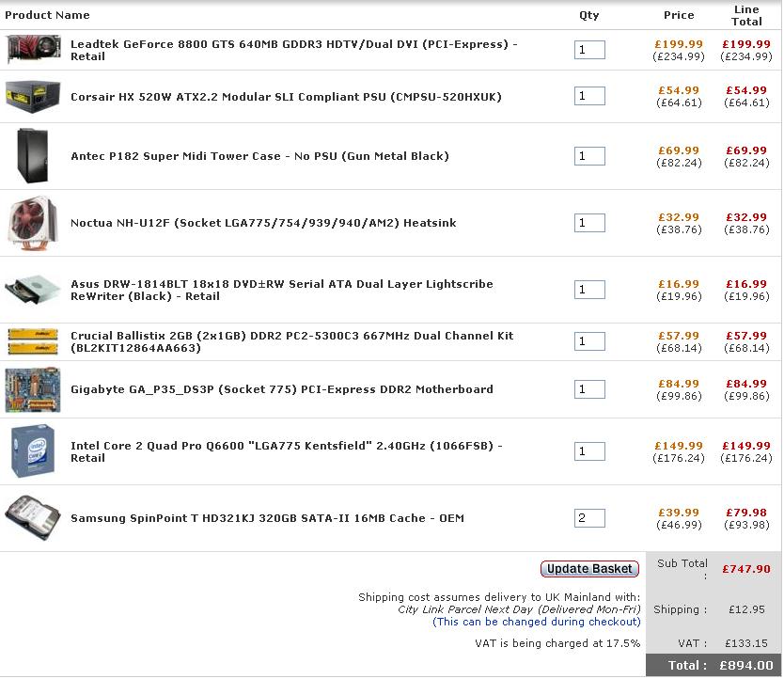The width and height of the screenshot is (784, 679).
Task: Click the Corsair PSU quantity input
Action: [x=589, y=96]
